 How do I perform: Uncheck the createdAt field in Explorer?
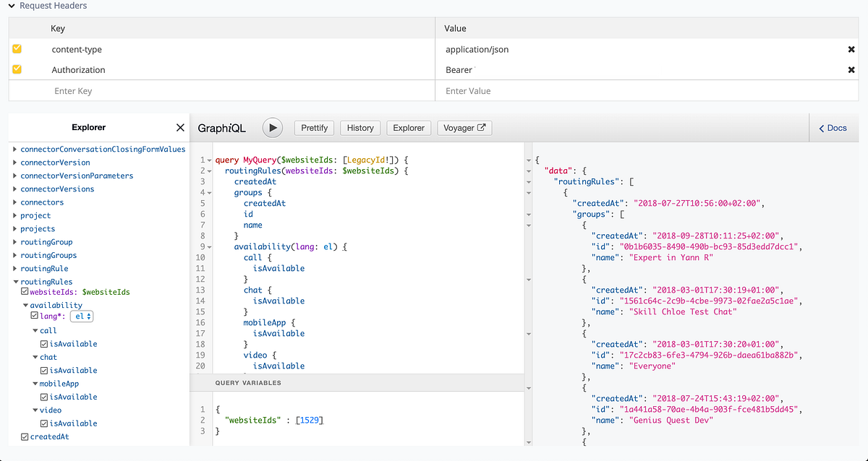[25, 436]
